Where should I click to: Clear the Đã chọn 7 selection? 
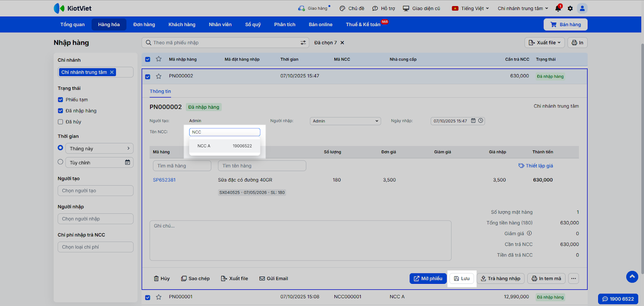click(342, 43)
